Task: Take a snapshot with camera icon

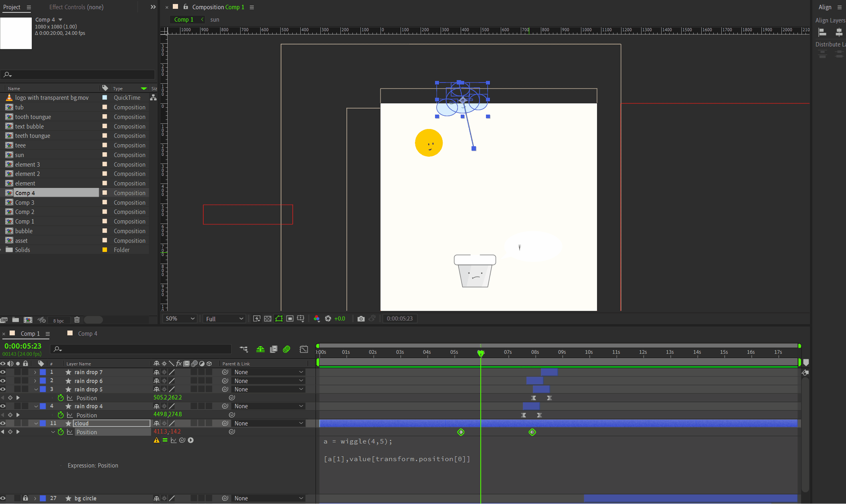Action: pyautogui.click(x=361, y=319)
